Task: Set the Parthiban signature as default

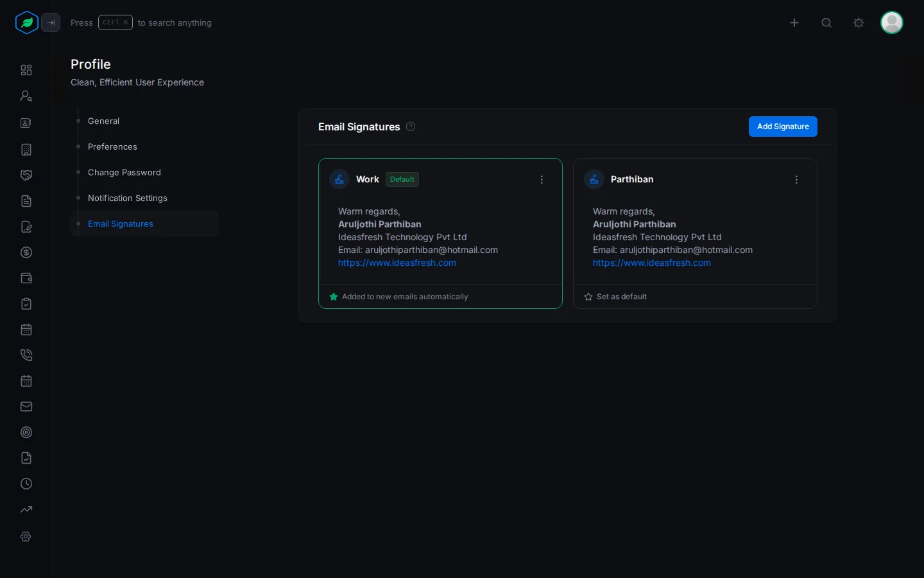Action: (x=615, y=297)
